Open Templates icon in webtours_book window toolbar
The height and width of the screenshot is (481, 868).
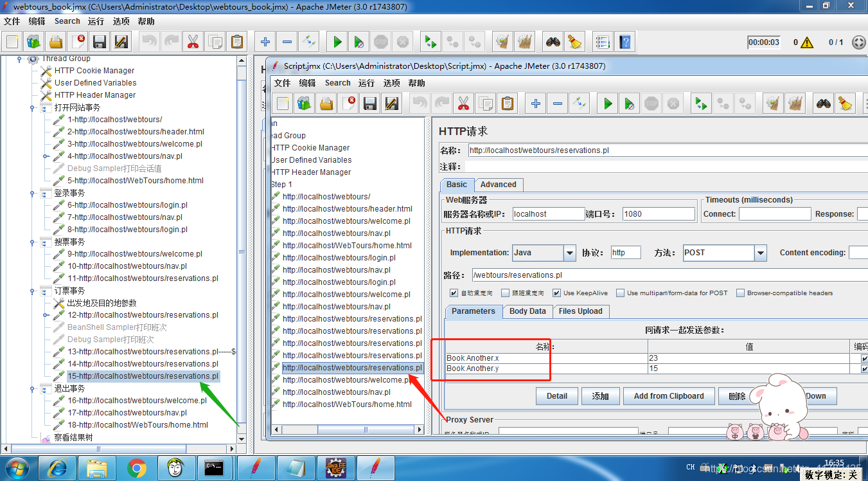click(x=34, y=42)
